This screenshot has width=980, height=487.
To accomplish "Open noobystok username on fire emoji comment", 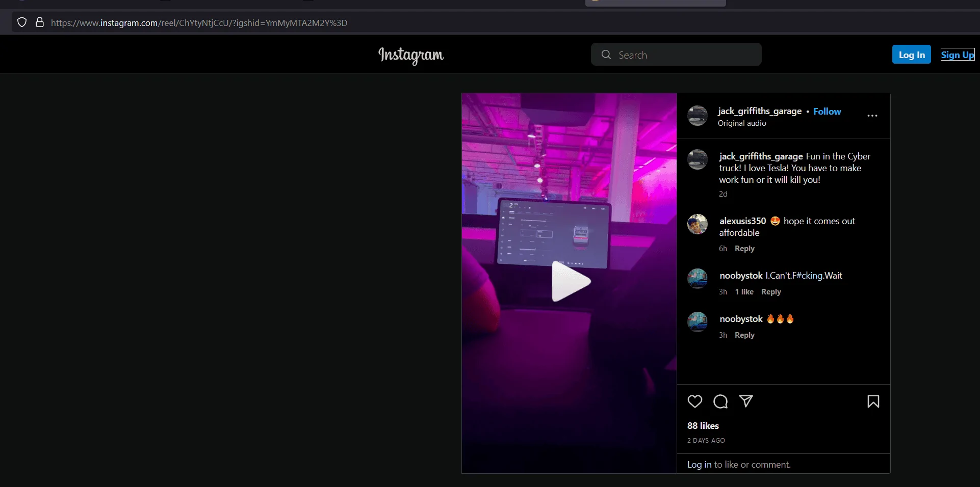I will click(x=741, y=319).
